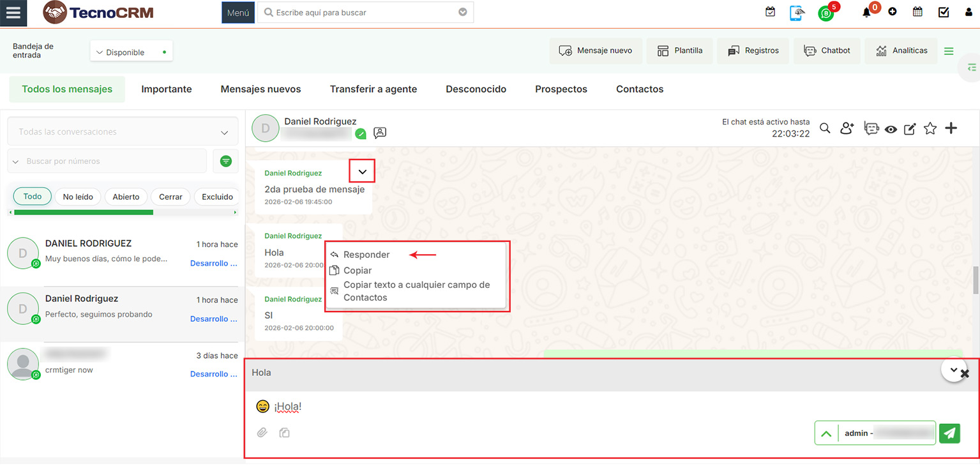Switch to the 'Prospectos' tab

pos(561,89)
